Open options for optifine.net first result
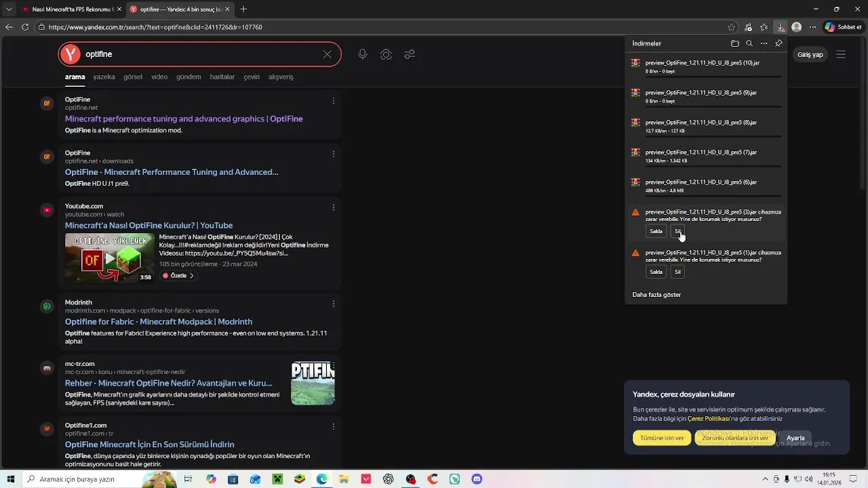 (x=333, y=100)
